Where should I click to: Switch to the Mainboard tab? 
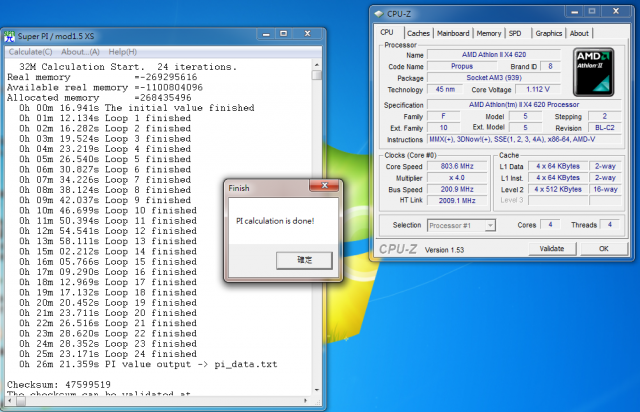(453, 33)
